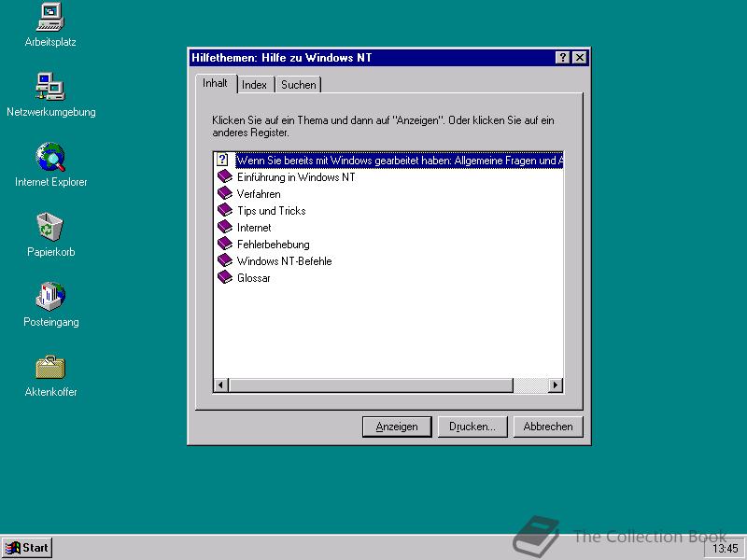Switch to the Index tab
This screenshot has height=560, width=747.
(254, 85)
